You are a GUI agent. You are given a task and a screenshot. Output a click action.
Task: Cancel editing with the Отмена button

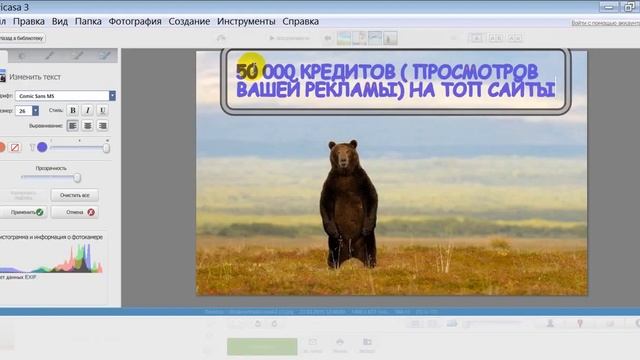(75, 212)
